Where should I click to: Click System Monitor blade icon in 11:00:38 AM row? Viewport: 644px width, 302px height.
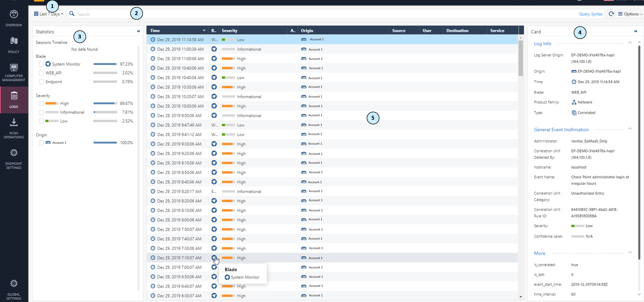[214, 49]
